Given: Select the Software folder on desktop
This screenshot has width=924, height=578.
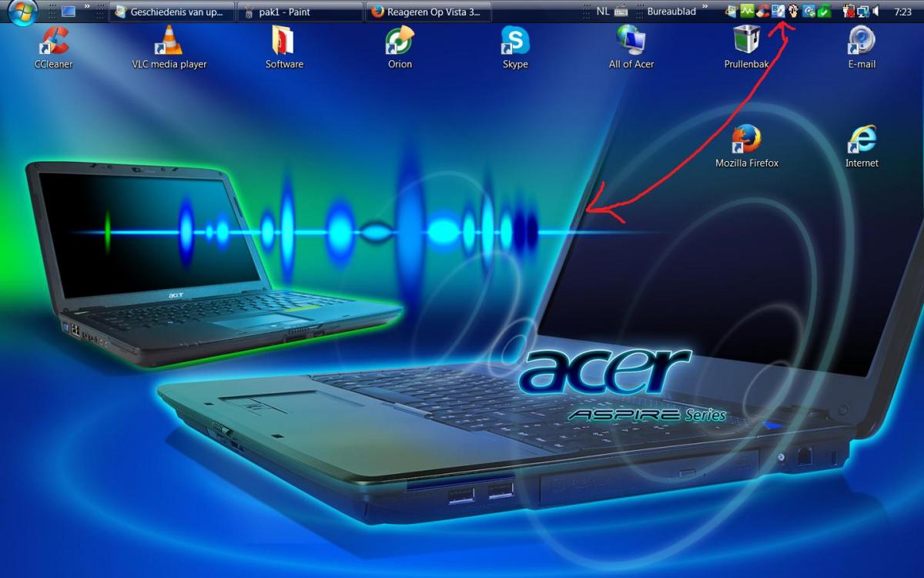Looking at the screenshot, I should [284, 47].
